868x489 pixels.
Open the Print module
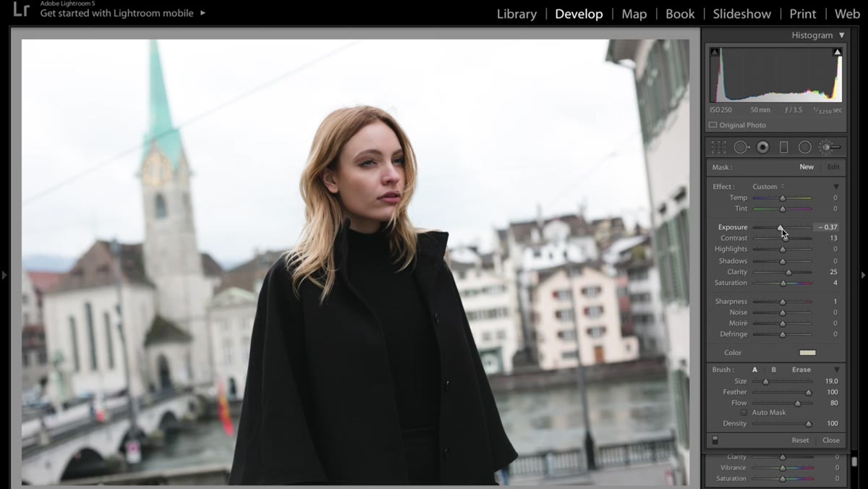pos(803,14)
